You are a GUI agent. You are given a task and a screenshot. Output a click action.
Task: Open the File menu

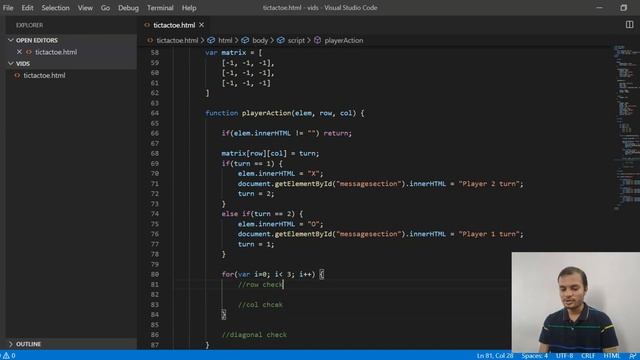8,8
